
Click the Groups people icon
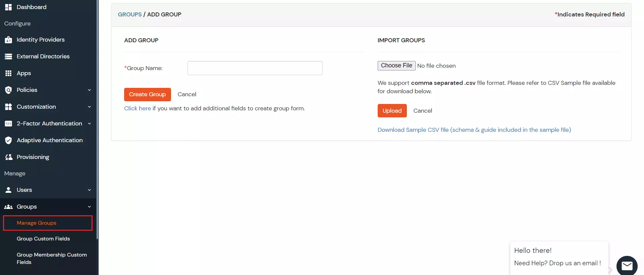8,207
